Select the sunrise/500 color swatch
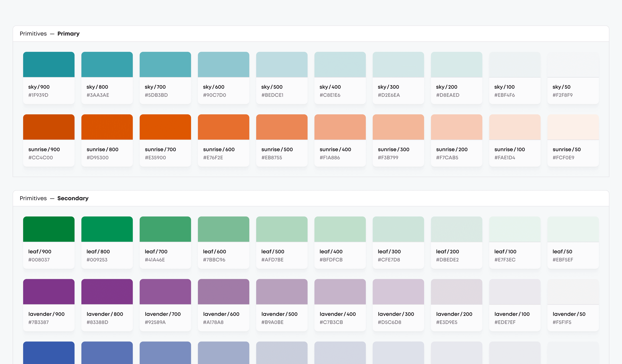 [x=282, y=127]
